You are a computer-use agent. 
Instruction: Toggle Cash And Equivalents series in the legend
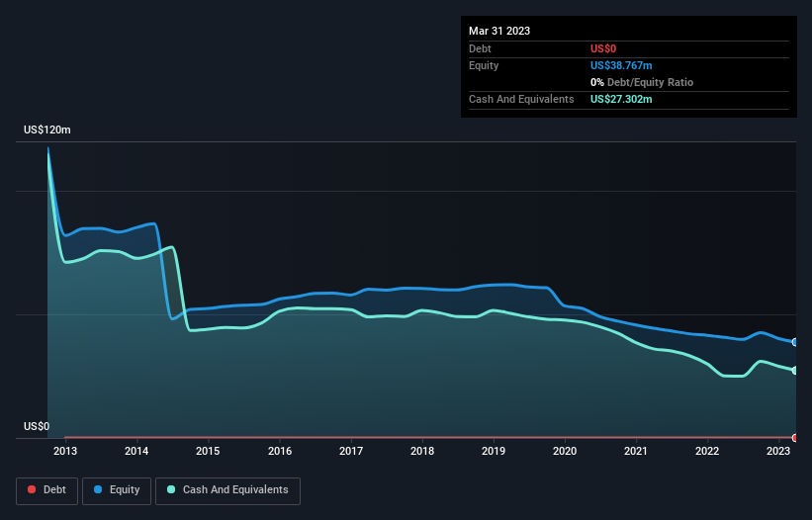coord(227,490)
